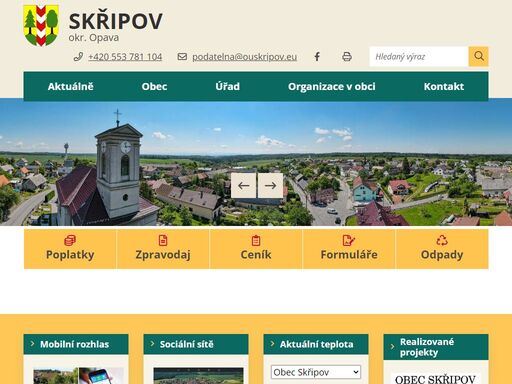512x384 pixels.
Task: Open the Ceník tile
Action: [x=256, y=249]
